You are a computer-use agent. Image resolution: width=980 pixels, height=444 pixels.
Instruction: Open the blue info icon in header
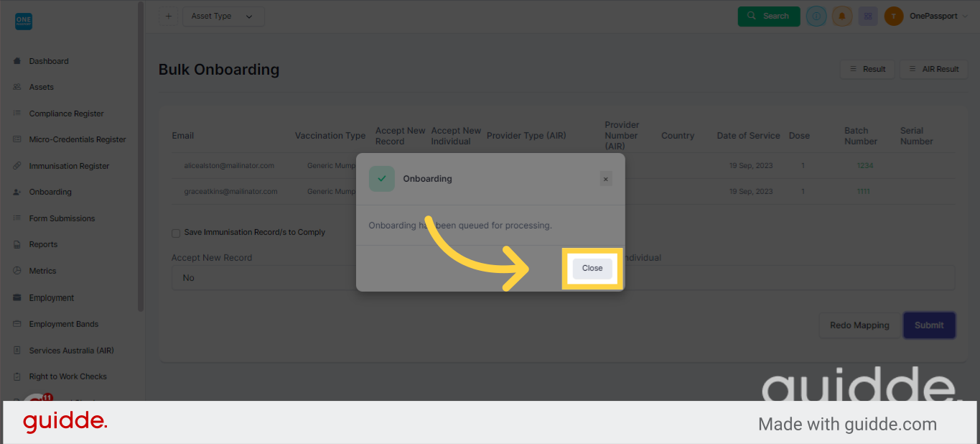tap(816, 16)
